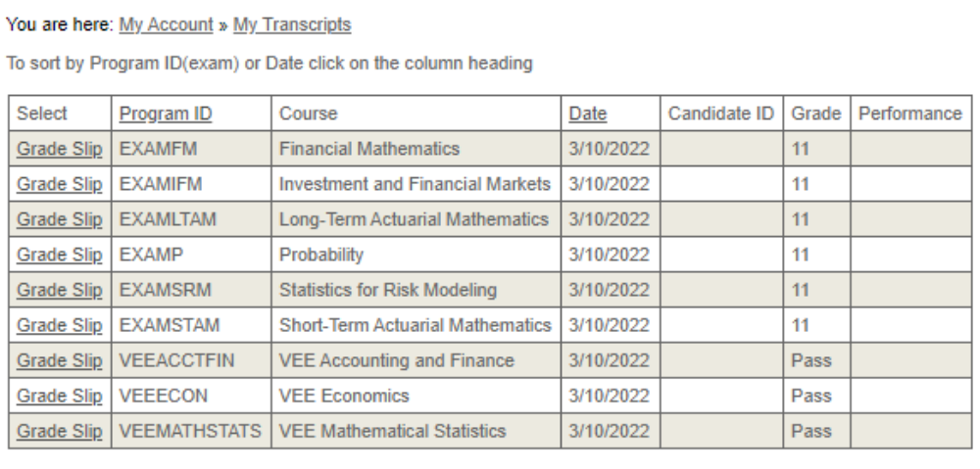Click the Statistics for Risk Modeling cell
This screenshot has width=980, height=469.
tap(388, 290)
